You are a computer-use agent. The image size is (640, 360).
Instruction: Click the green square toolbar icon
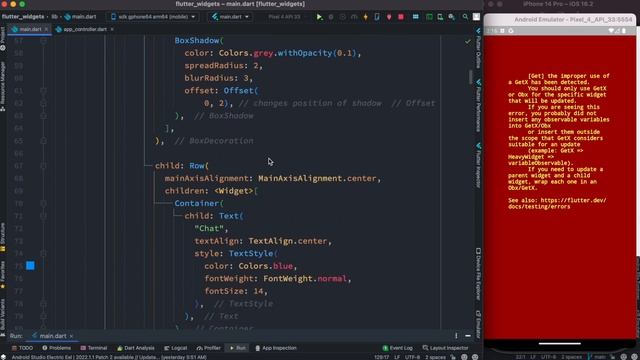click(429, 17)
